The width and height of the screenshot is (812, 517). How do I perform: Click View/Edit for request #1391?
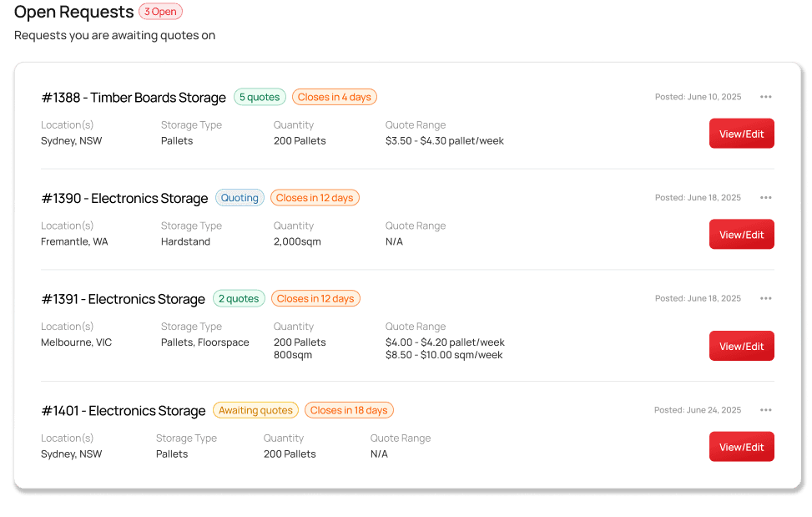pos(742,346)
